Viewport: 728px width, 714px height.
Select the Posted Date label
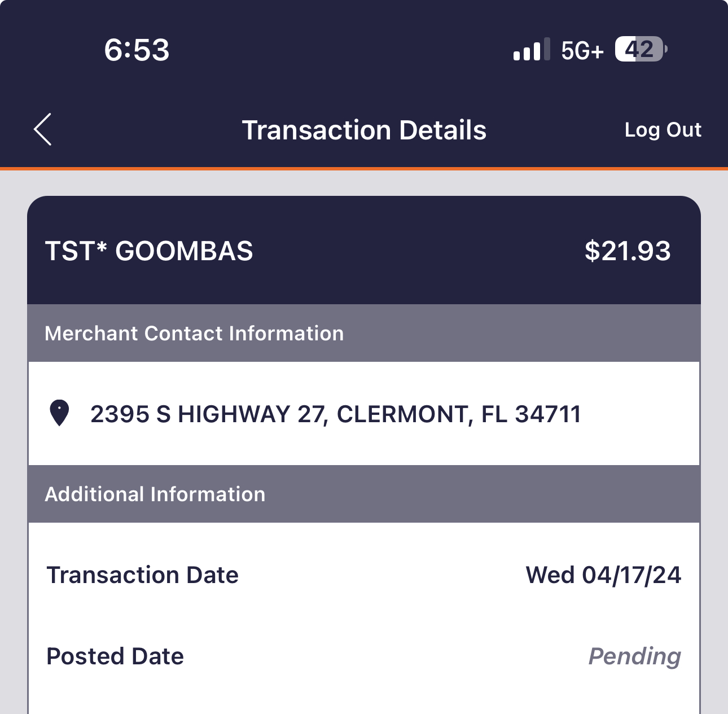115,656
